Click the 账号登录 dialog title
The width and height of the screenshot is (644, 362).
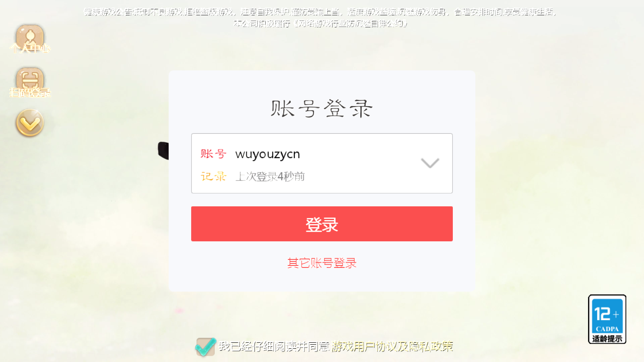(322, 109)
